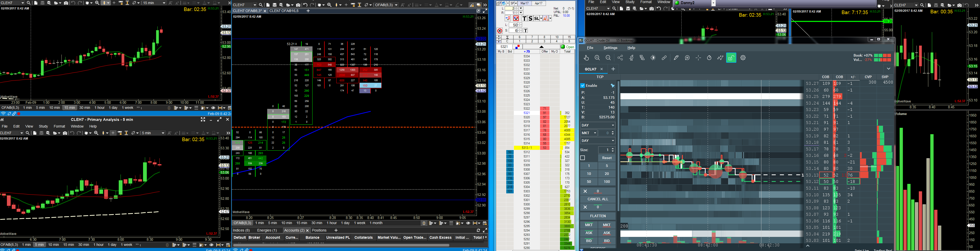Screen dimensions: 980x251
Task: Click the Reset size button in Bookmap
Action: (x=607, y=158)
